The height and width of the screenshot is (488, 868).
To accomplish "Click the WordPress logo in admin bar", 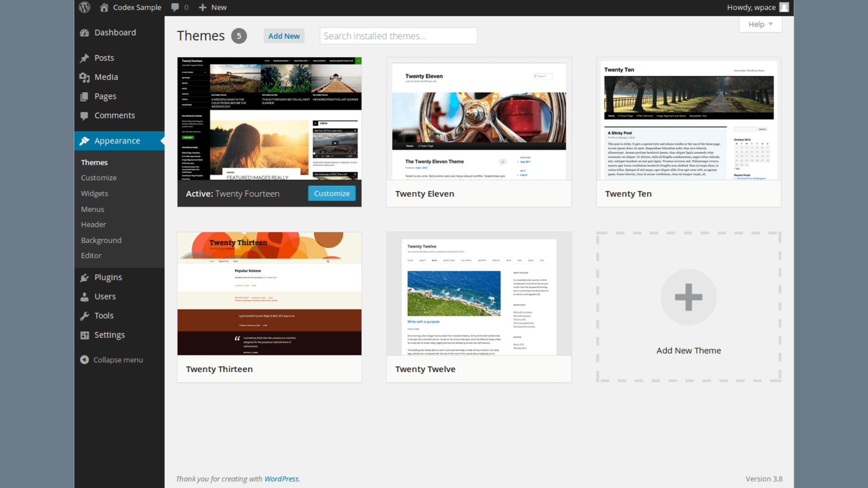I will coord(85,7).
